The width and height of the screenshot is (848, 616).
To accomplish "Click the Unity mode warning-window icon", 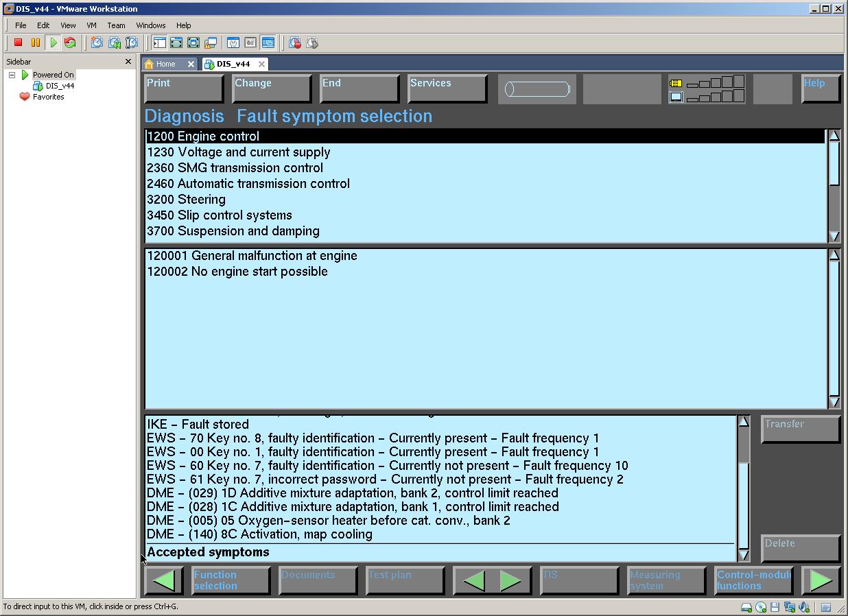I will (211, 43).
